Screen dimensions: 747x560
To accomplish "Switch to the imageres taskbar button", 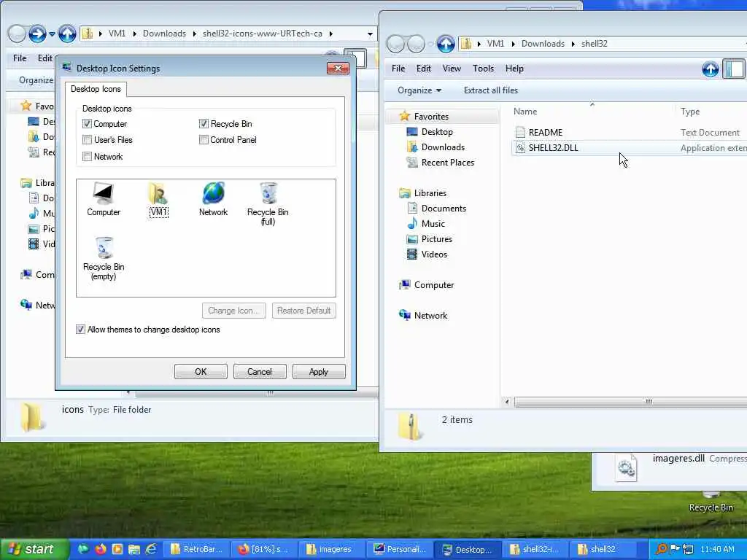I will point(330,549).
